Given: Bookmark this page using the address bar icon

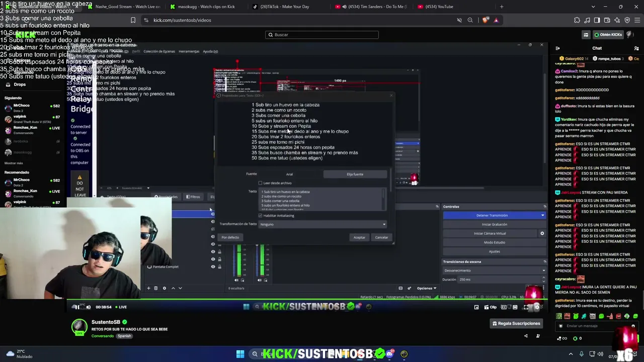Looking at the screenshot, I should click(x=133, y=20).
